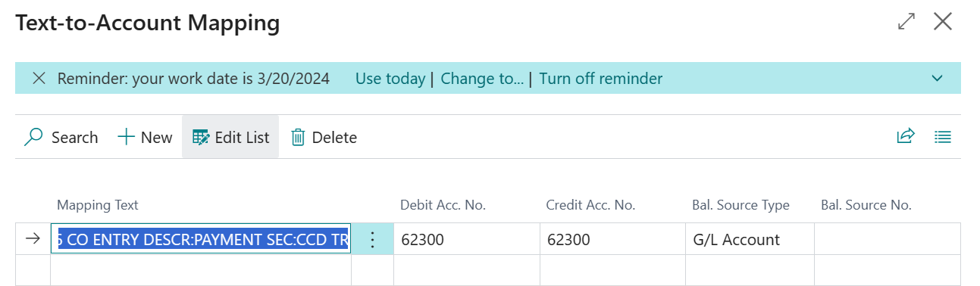
Task: Expand the dialog with the arrows icon
Action: click(x=906, y=22)
